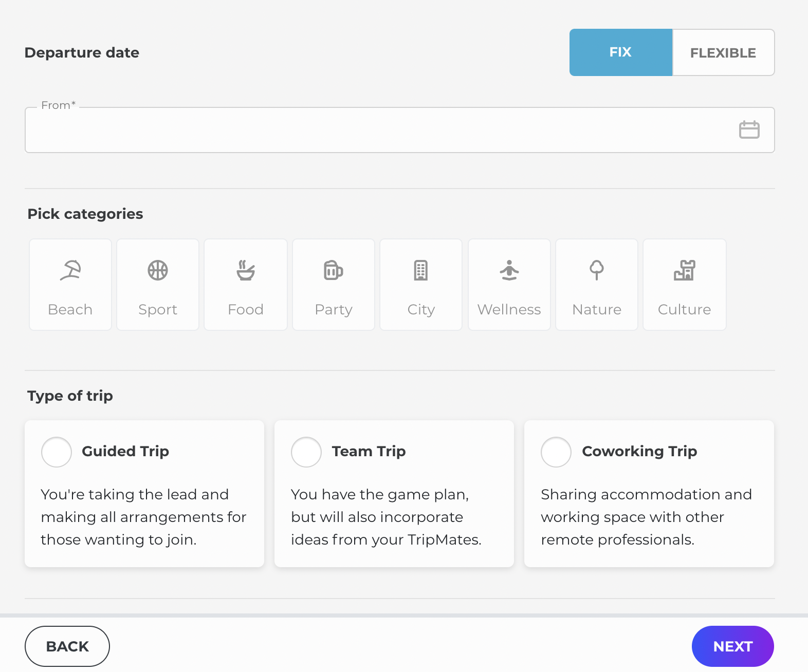Select the Party beer mug icon
Image resolution: width=808 pixels, height=672 pixels.
pos(333,270)
